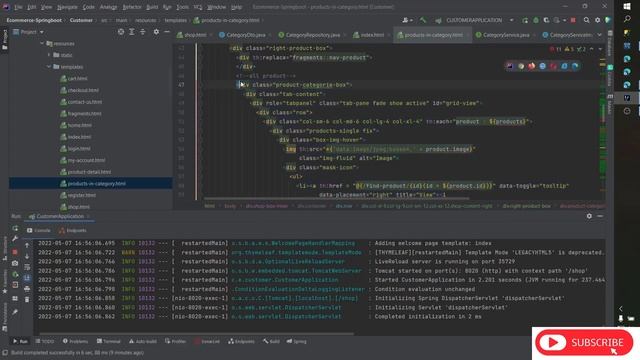
Task: Open the Build tool window button
Action: [271, 341]
